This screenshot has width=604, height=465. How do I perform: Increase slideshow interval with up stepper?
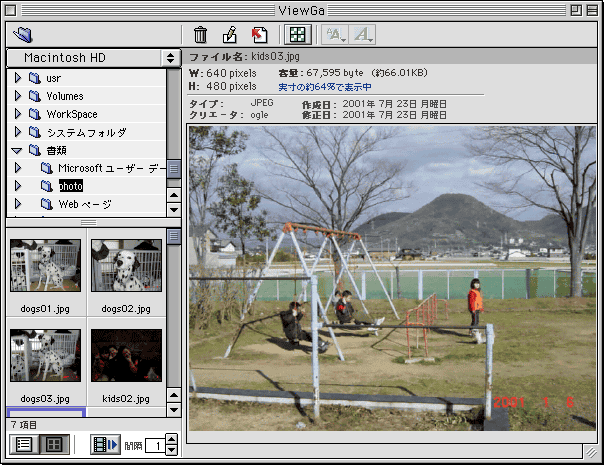click(171, 440)
